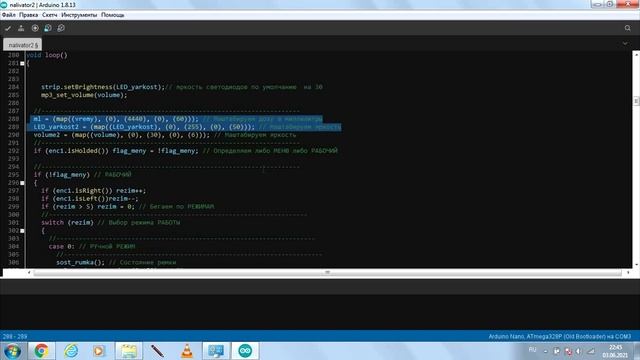Open the pen application taskbar icon
The width and height of the screenshot is (640, 360).
[x=157, y=351]
